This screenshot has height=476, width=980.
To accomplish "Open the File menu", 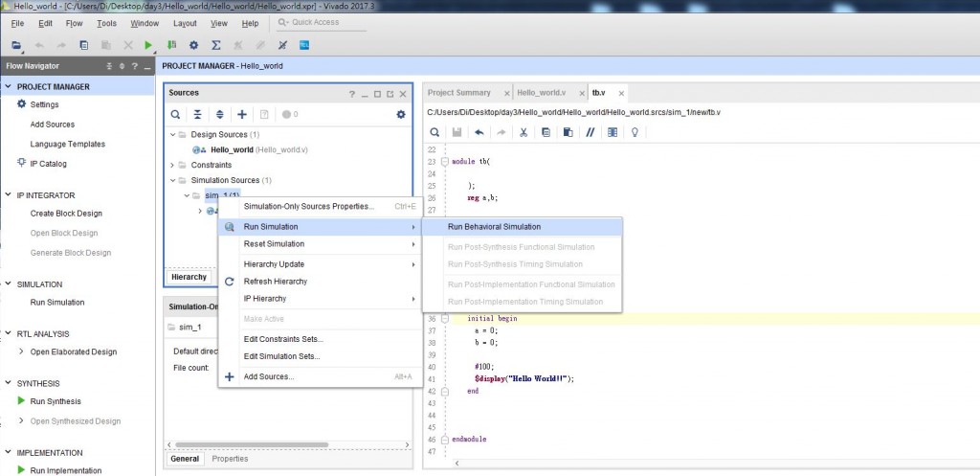I will point(17,23).
